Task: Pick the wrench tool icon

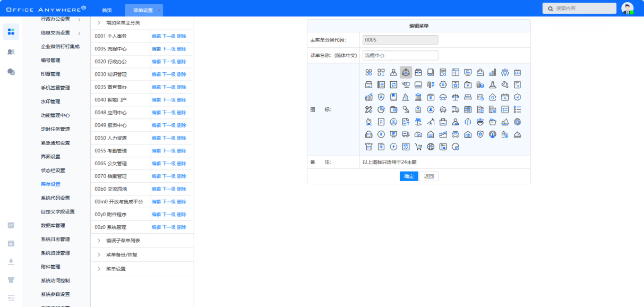Action: (x=505, y=84)
